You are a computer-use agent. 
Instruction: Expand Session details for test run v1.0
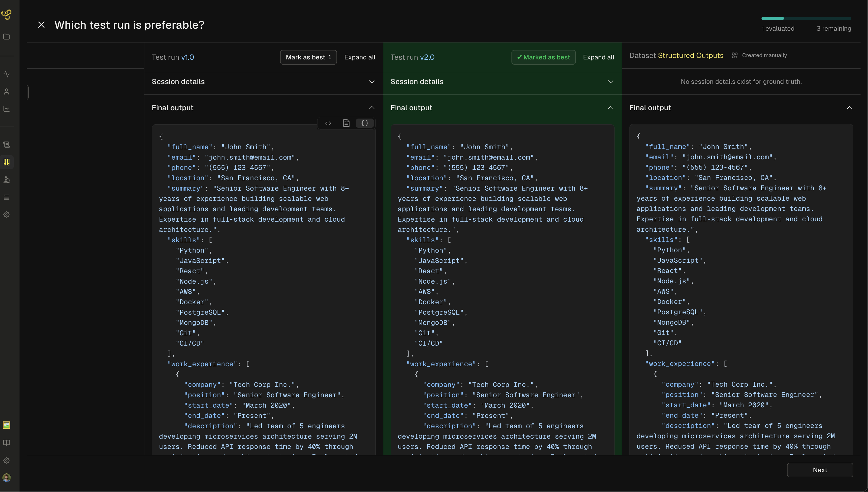(372, 82)
